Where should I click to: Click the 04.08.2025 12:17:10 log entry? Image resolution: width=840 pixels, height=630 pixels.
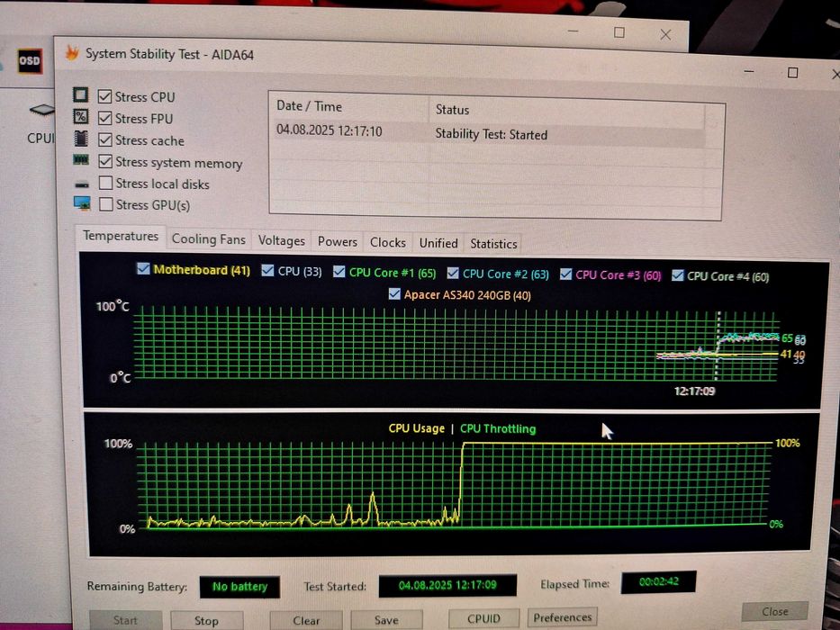click(329, 130)
